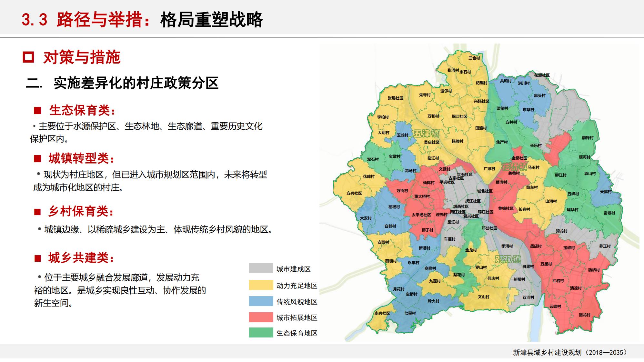Viewport: 644px width, 362px height.
Task: Click the 双石村 map label
Action: click(x=373, y=159)
